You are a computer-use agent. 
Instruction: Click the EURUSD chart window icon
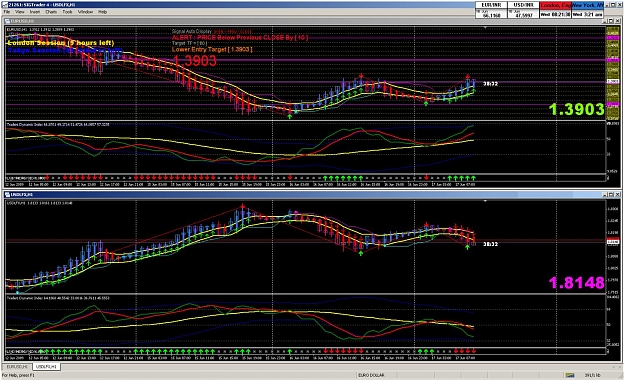pyautogui.click(x=8, y=21)
